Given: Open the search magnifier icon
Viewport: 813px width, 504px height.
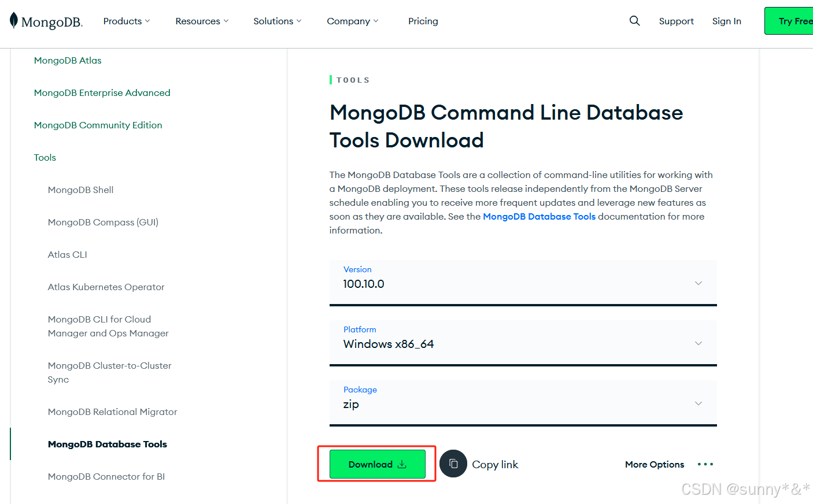Looking at the screenshot, I should [x=634, y=21].
